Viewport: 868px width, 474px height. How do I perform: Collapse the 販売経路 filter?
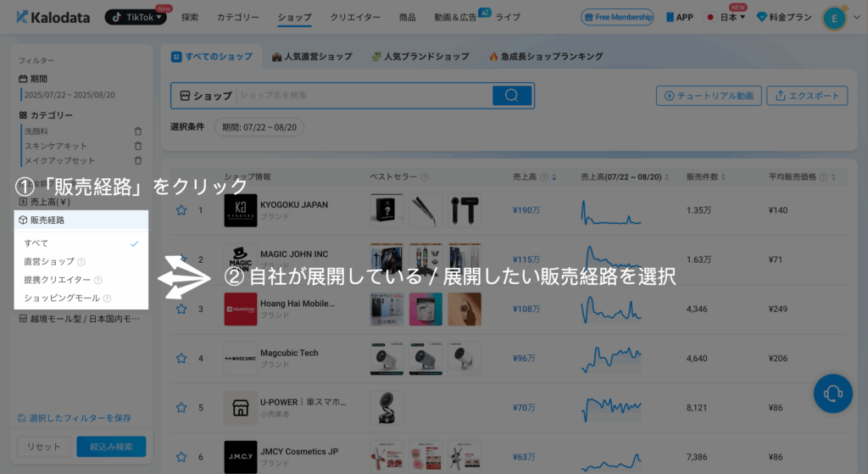tap(81, 220)
